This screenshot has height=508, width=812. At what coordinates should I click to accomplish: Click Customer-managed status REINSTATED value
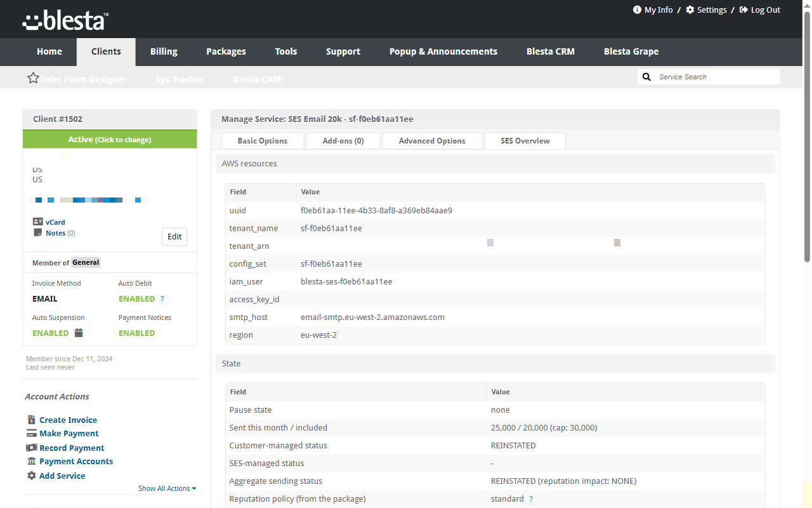coord(513,445)
